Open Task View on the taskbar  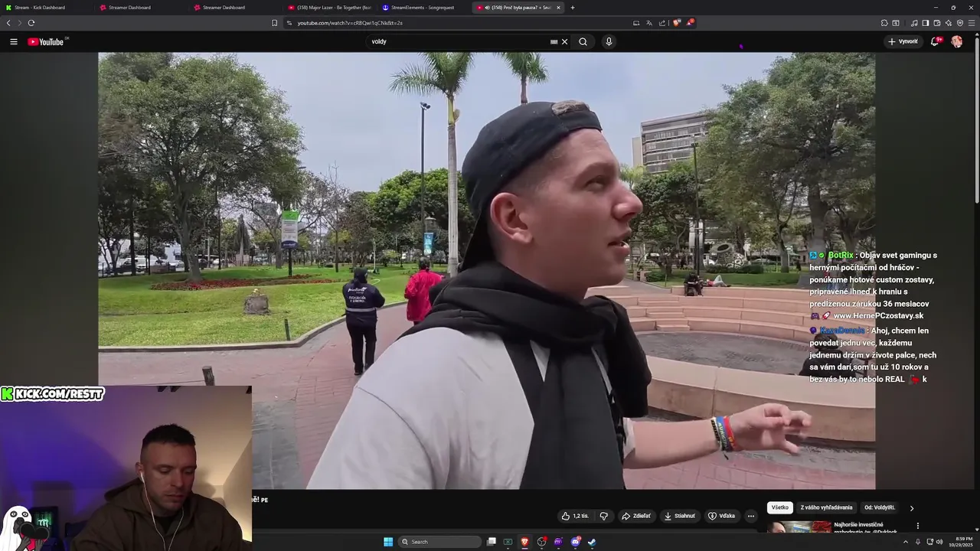[492, 542]
